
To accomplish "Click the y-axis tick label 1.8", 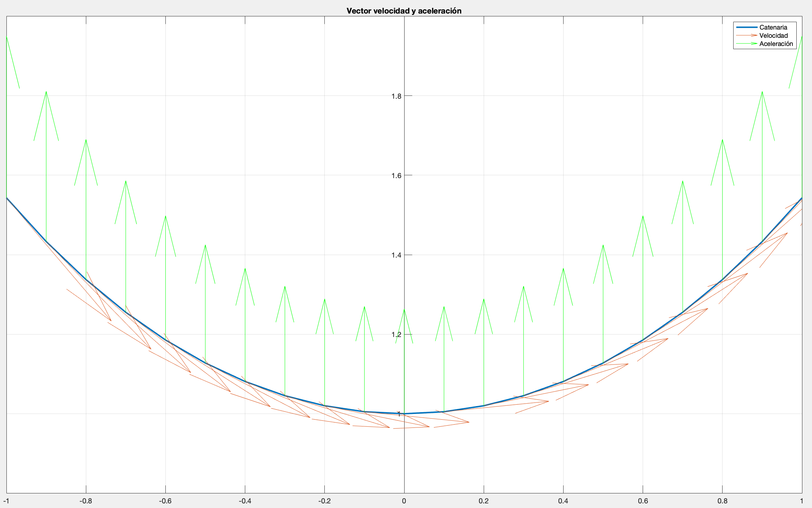I will tap(396, 96).
